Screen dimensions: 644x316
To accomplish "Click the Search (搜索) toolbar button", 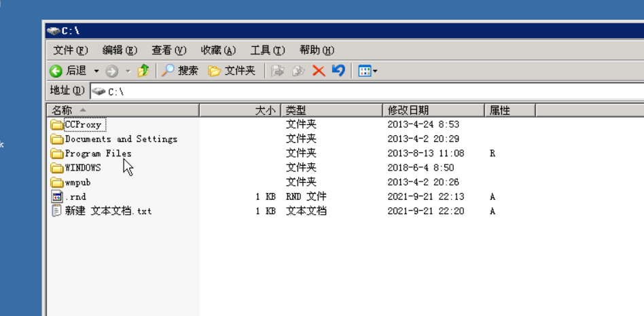I will 179,71.
